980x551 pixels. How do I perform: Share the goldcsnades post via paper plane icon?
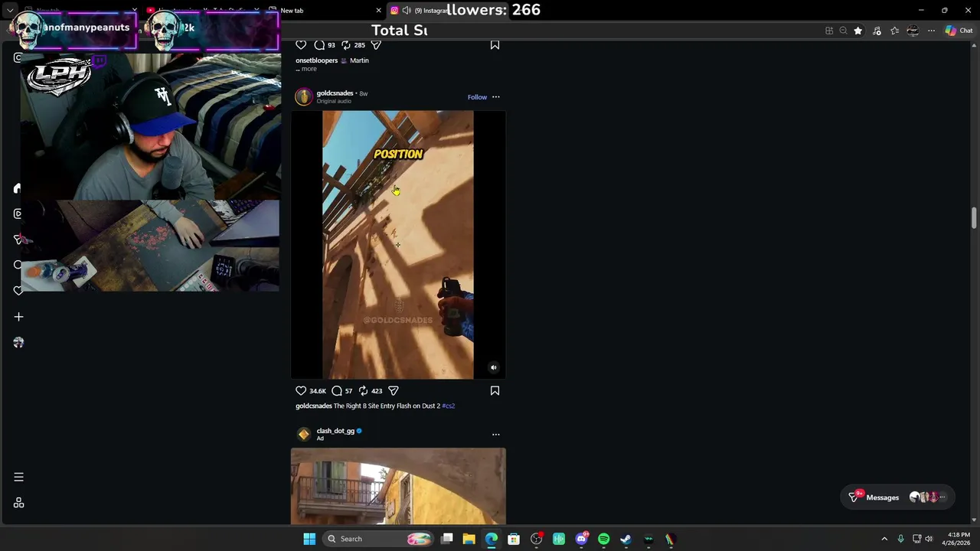[x=394, y=391]
